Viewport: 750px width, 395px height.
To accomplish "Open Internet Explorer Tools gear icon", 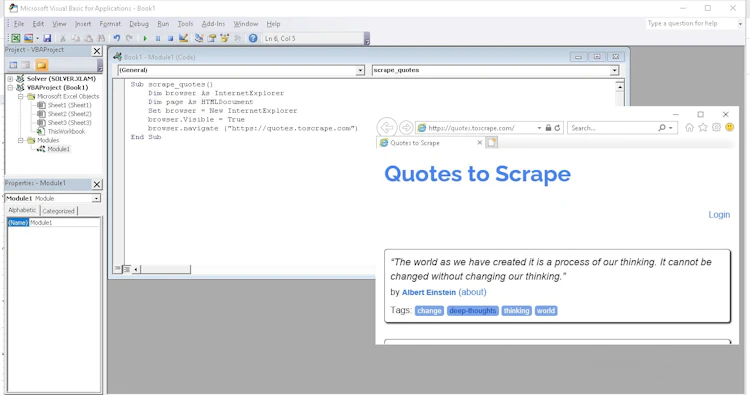I will click(x=716, y=127).
